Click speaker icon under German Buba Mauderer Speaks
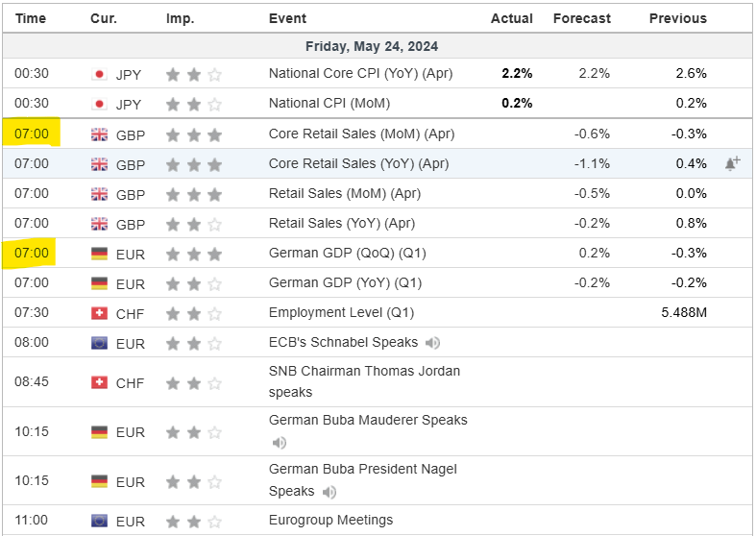This screenshot has width=756, height=536. [280, 443]
